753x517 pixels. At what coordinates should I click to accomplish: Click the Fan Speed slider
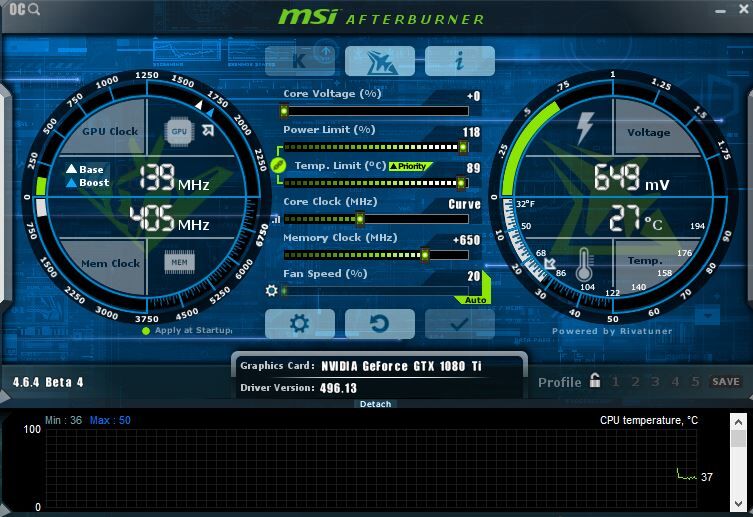[x=376, y=291]
